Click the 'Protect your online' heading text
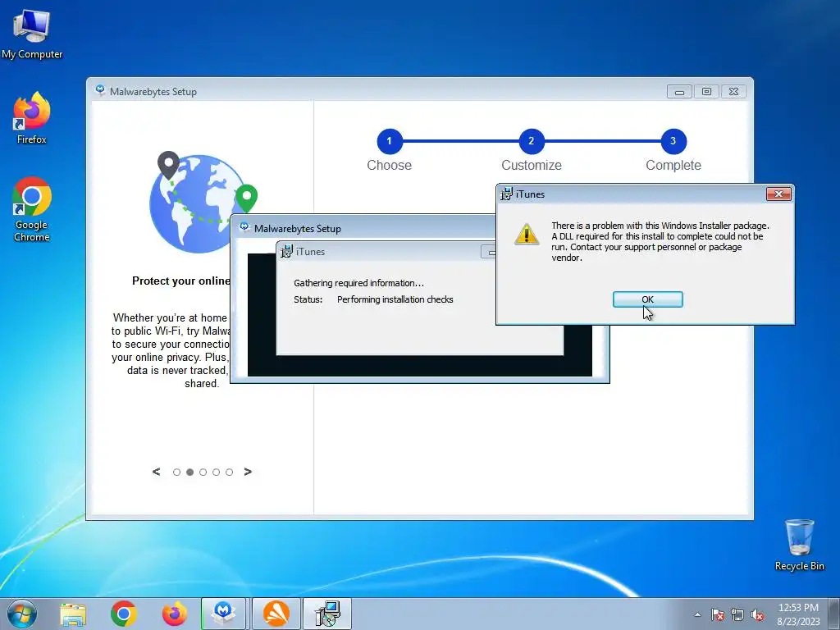Image resolution: width=840 pixels, height=630 pixels. 181,281
